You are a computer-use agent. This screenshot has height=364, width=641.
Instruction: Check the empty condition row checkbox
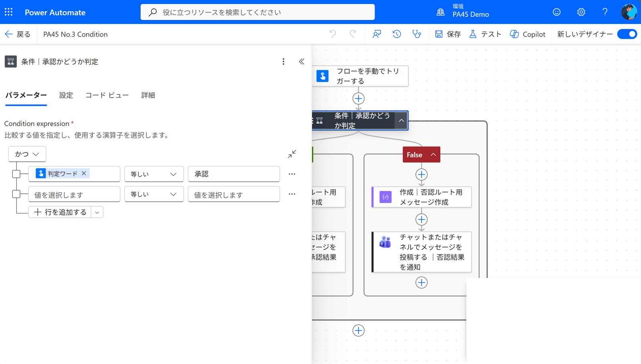coord(16,194)
